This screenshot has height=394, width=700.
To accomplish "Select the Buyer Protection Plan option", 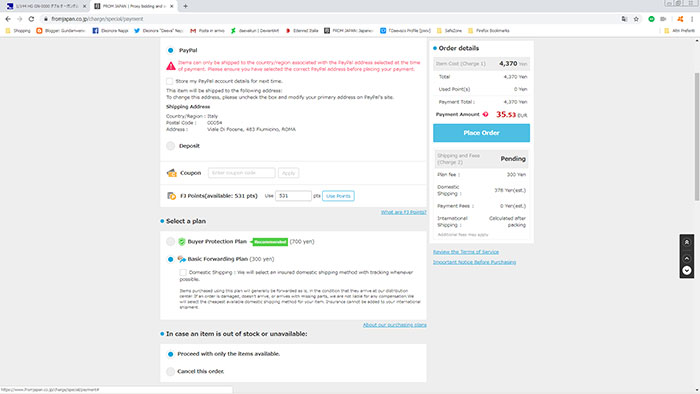I will [x=171, y=241].
